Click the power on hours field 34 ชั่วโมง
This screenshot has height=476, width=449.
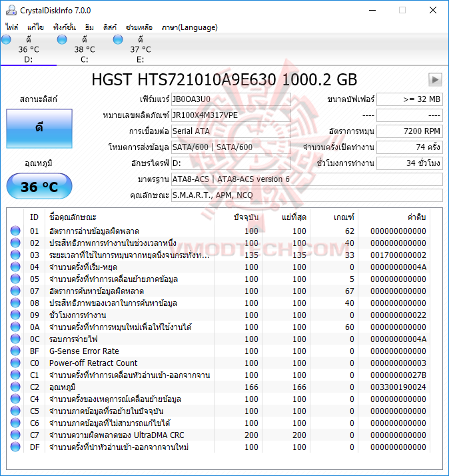pyautogui.click(x=410, y=163)
